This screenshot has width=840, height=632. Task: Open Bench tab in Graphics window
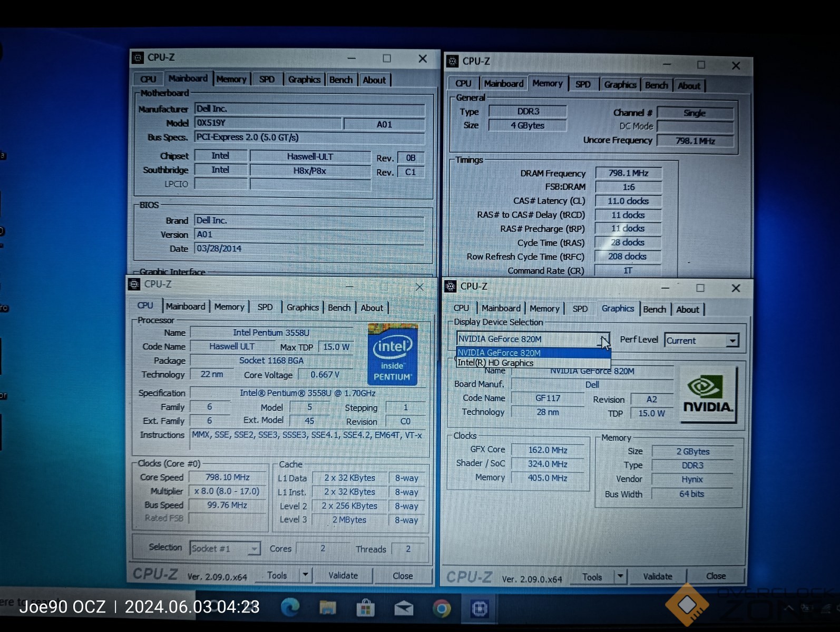coord(655,309)
